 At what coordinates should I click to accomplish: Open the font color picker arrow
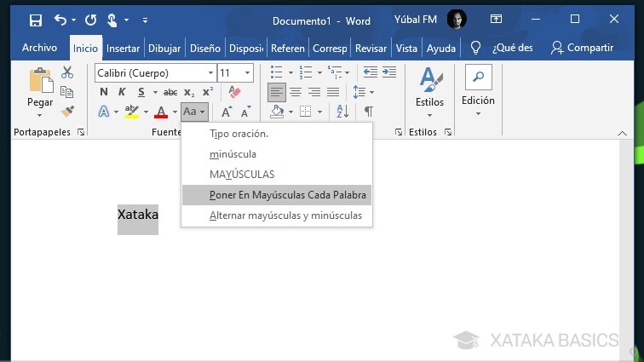[175, 112]
